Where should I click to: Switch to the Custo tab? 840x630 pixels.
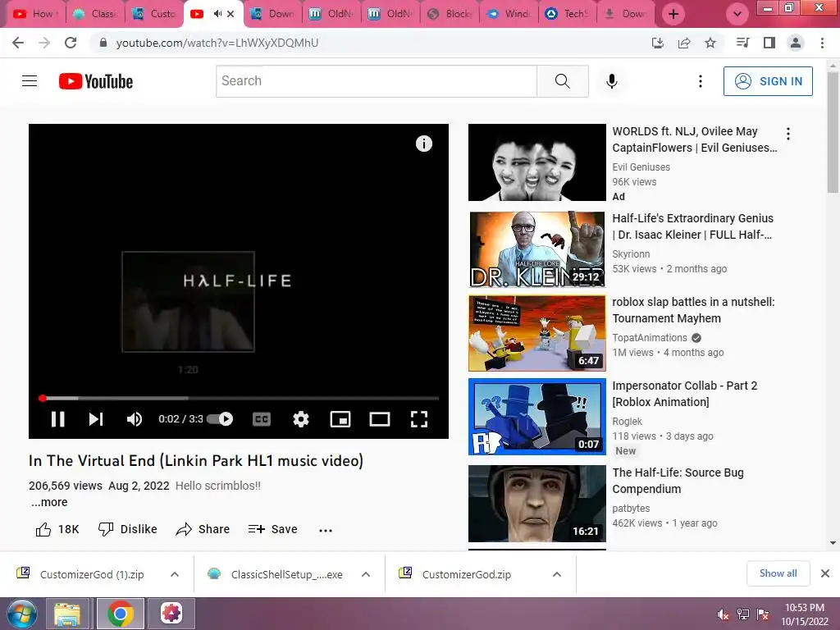154,14
